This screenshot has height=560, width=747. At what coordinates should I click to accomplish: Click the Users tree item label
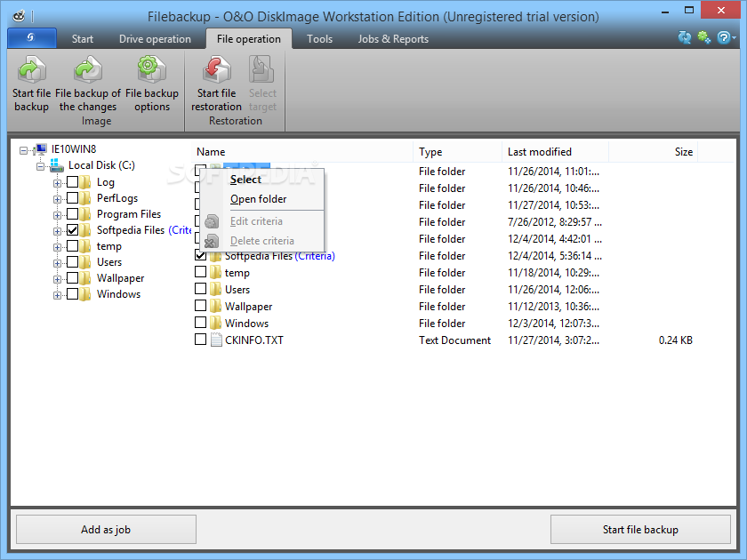109,262
